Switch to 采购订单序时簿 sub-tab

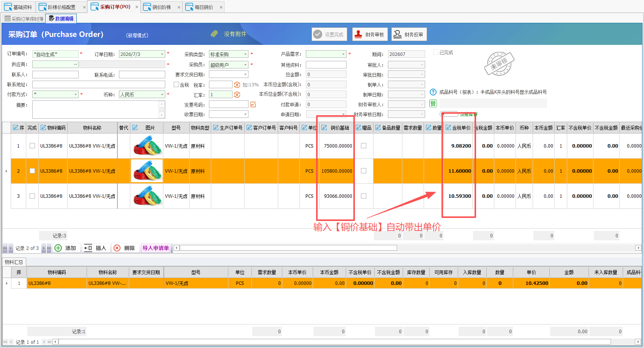tap(24, 19)
